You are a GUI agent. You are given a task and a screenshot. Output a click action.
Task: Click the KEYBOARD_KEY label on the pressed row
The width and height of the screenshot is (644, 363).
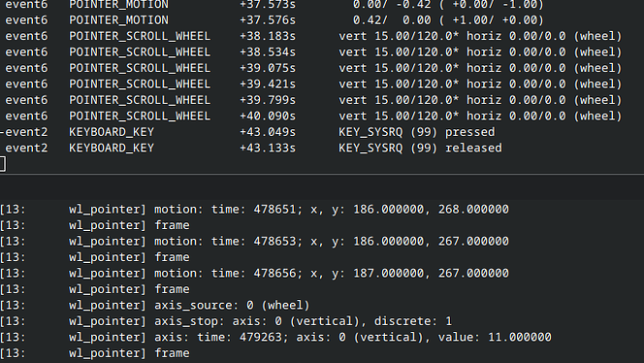pyautogui.click(x=112, y=132)
